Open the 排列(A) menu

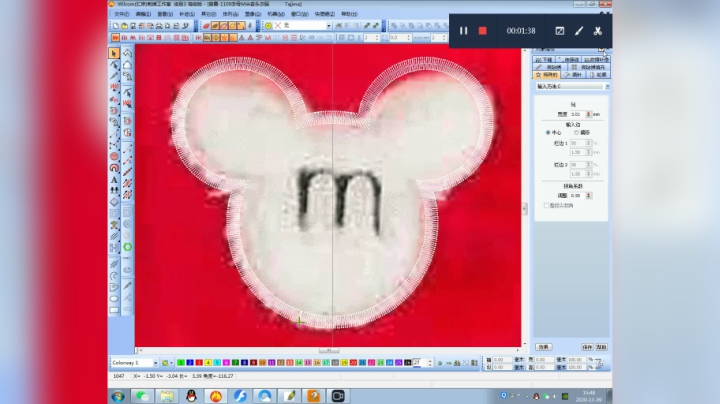click(231, 14)
